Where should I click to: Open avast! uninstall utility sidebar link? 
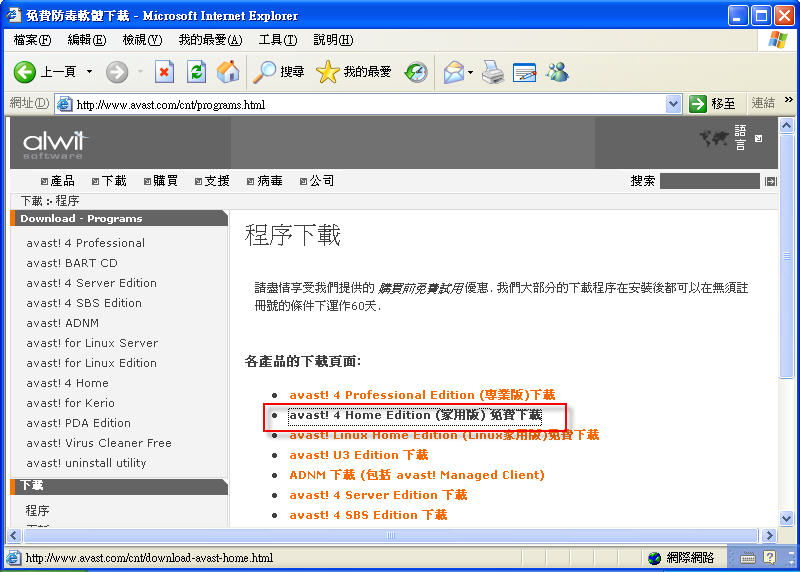click(x=86, y=463)
